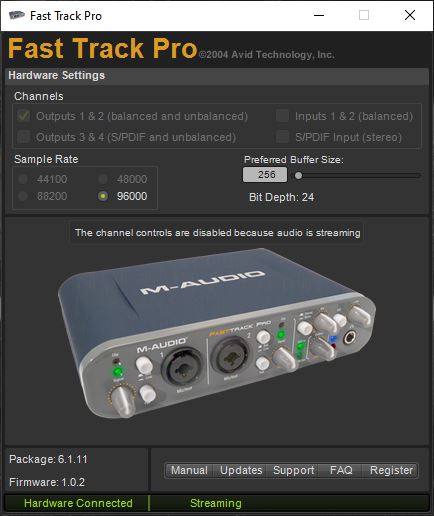
Task: Open the FAQ button
Action: [341, 470]
